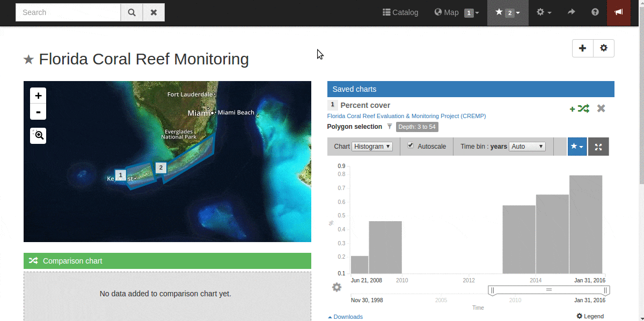Click the help question mark icon
This screenshot has height=321, width=644.
pyautogui.click(x=595, y=12)
